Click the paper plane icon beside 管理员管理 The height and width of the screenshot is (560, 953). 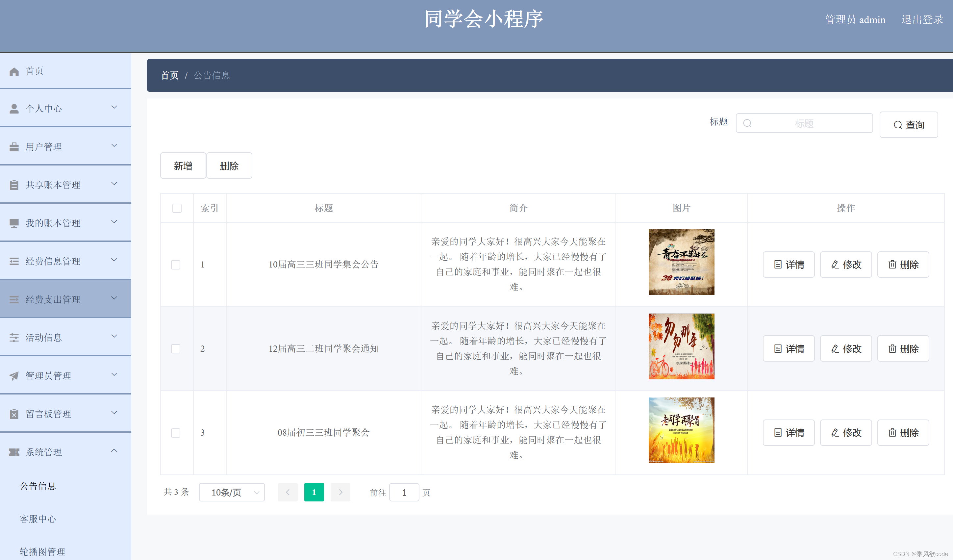coord(14,376)
